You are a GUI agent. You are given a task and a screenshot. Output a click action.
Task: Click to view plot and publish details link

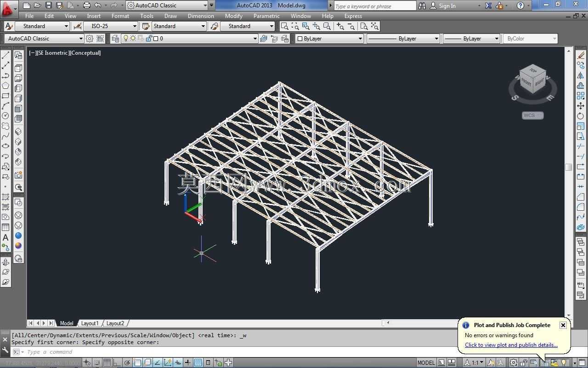pos(511,345)
